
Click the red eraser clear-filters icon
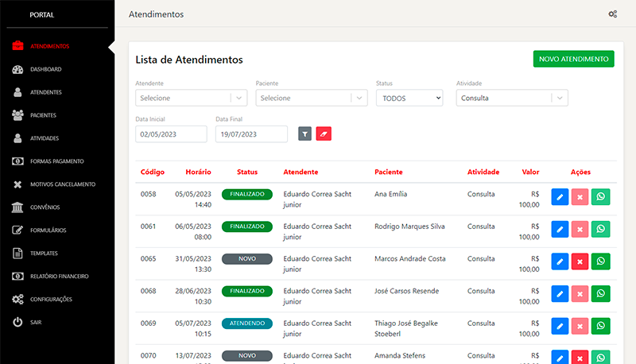coord(324,134)
